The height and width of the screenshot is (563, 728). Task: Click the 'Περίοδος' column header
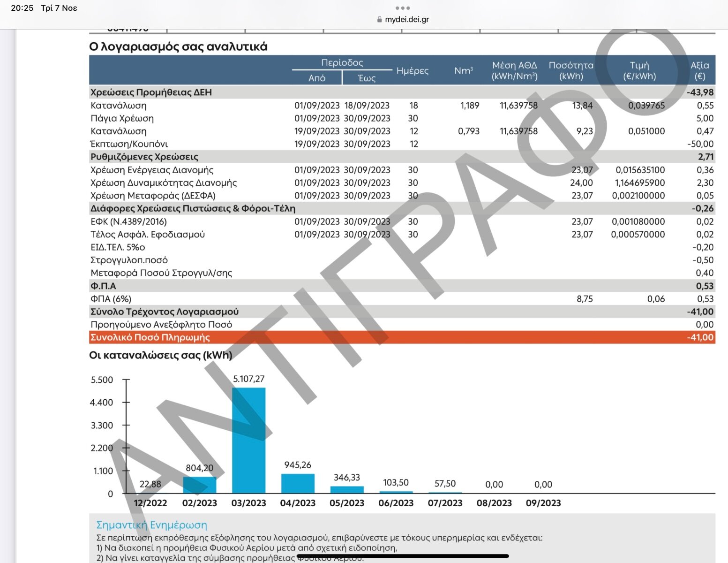[x=342, y=62]
